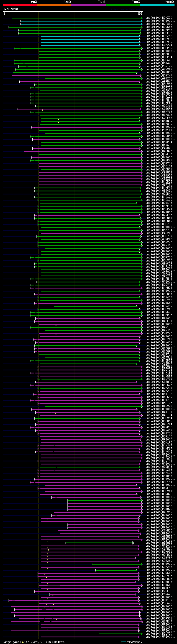
Task: Select the UniRef100_B8BCC4 label
Action: point(159,57)
